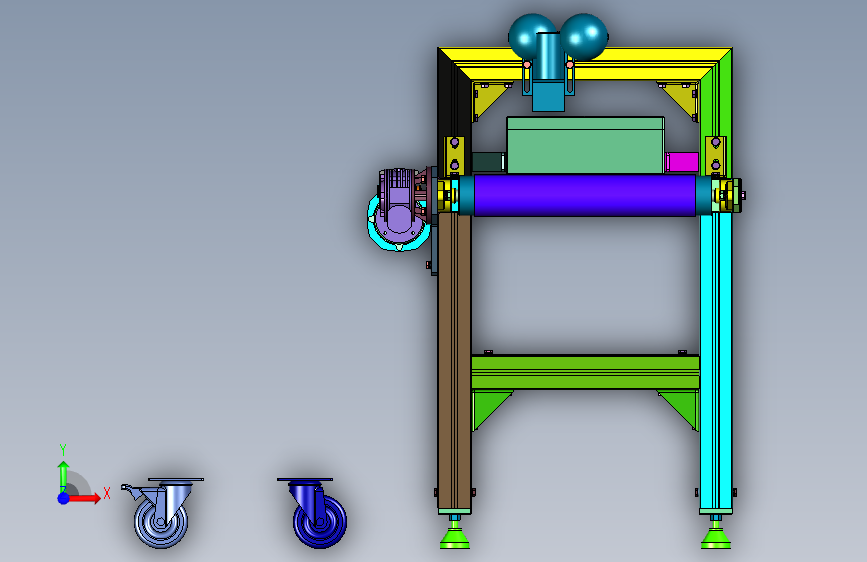Select the cyan right frame leg
This screenshot has width=867, height=562.
pyautogui.click(x=715, y=362)
